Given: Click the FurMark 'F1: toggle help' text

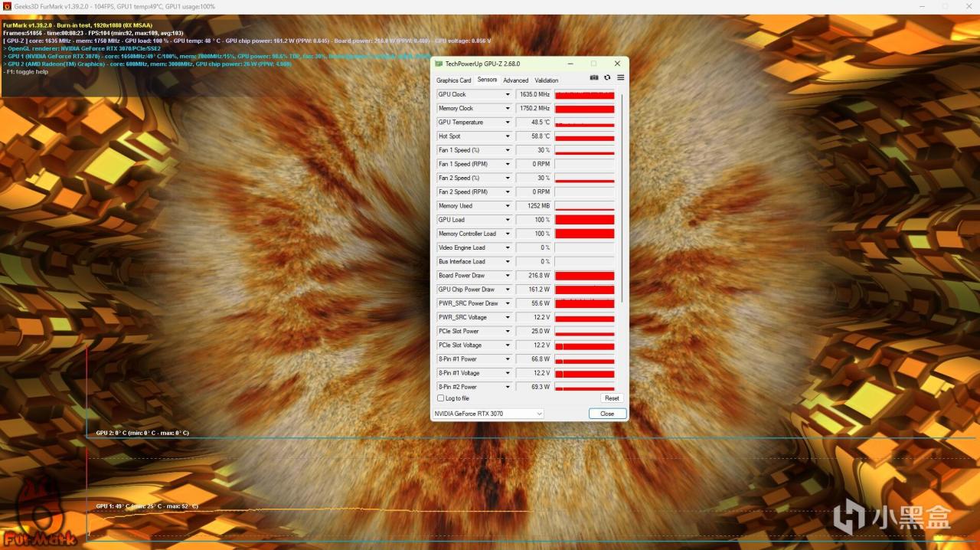Looking at the screenshot, I should [x=25, y=71].
